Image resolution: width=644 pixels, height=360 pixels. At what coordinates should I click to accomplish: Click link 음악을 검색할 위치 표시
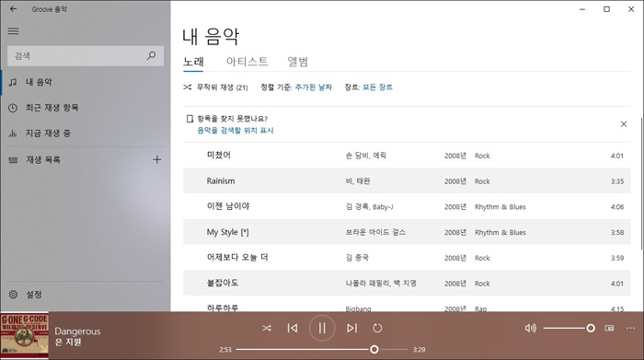[236, 130]
